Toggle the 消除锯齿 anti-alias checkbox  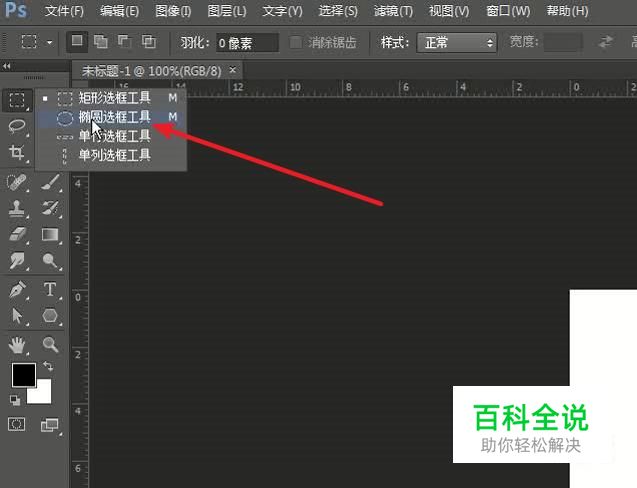click(295, 42)
